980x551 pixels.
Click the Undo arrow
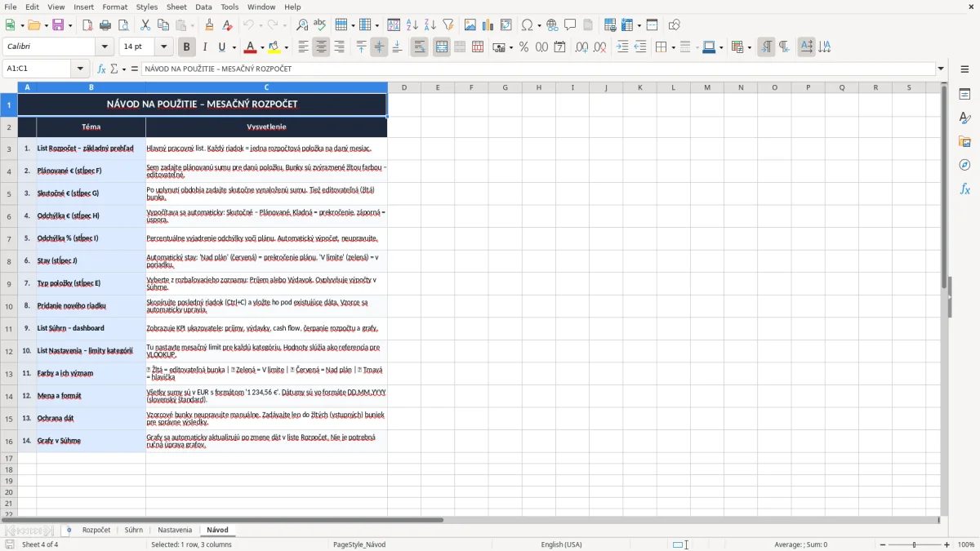[x=248, y=25]
